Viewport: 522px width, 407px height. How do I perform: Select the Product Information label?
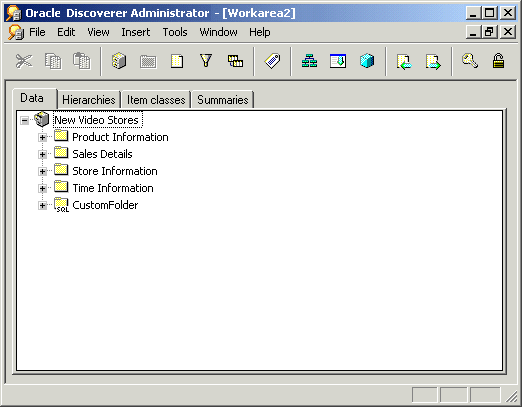coord(120,137)
